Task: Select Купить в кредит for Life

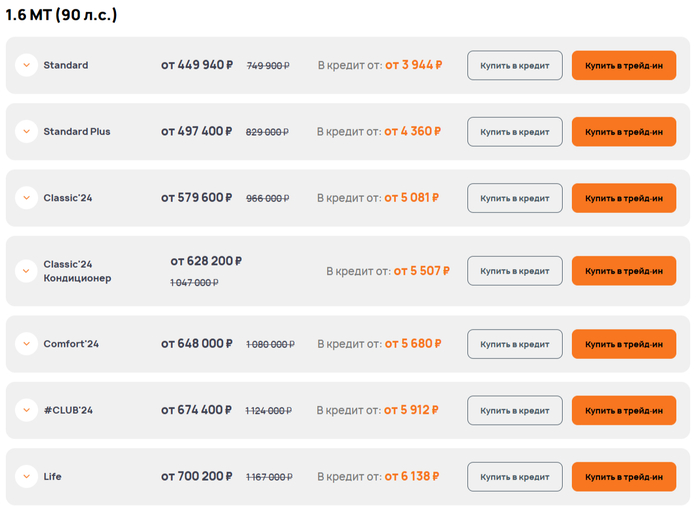Action: click(514, 476)
